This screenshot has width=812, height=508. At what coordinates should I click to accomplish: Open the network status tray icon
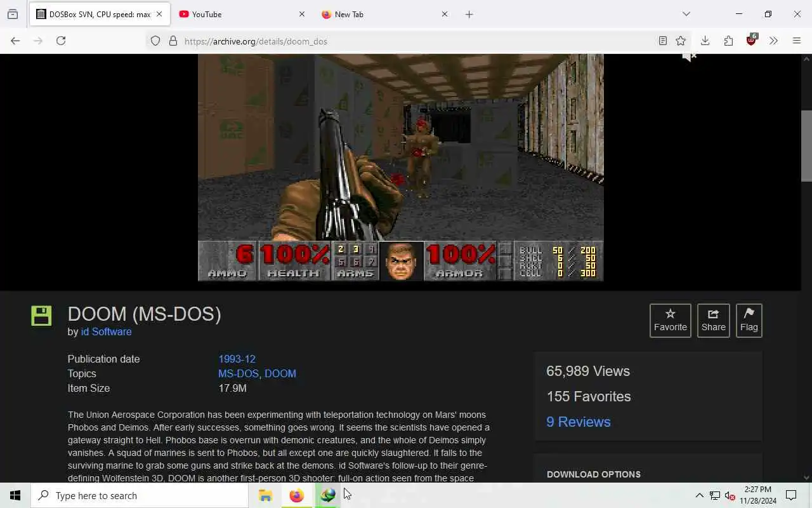click(714, 495)
